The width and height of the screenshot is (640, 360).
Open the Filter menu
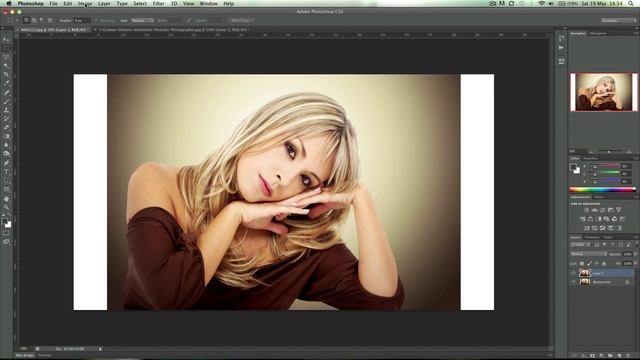158,4
